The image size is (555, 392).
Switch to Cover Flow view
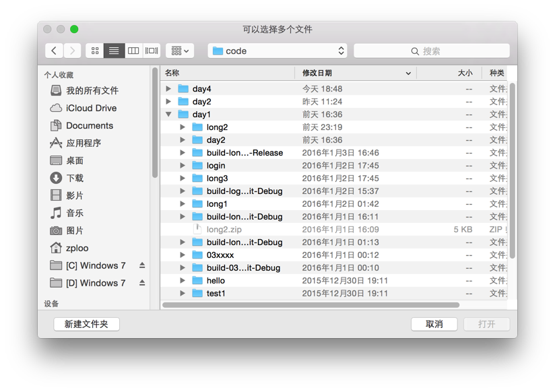coord(152,51)
